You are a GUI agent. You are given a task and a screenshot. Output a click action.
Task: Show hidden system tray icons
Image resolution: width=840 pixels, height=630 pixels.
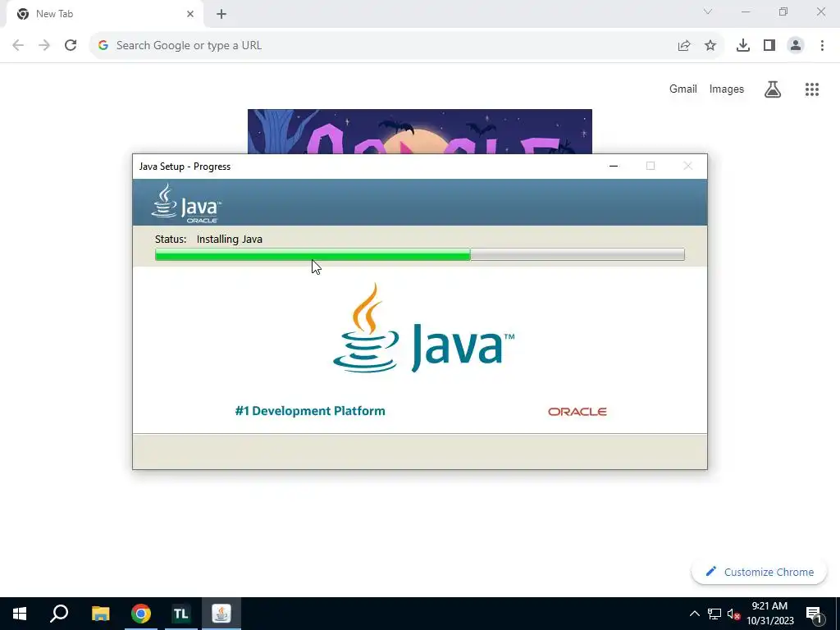pos(694,614)
